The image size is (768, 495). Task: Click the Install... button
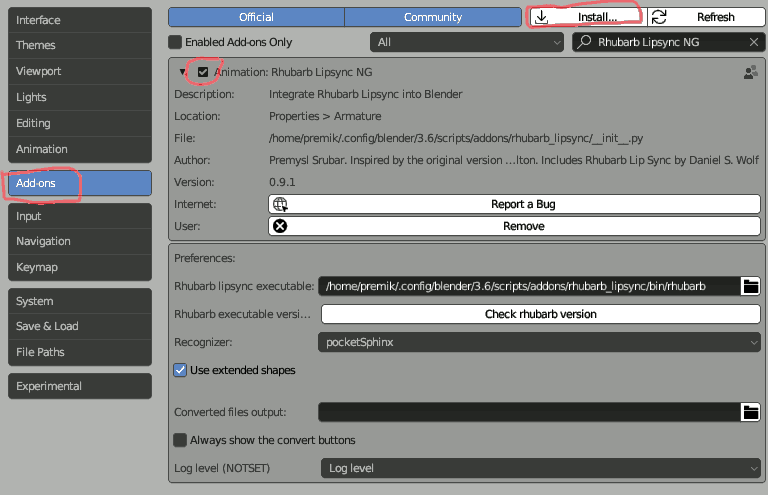588,17
